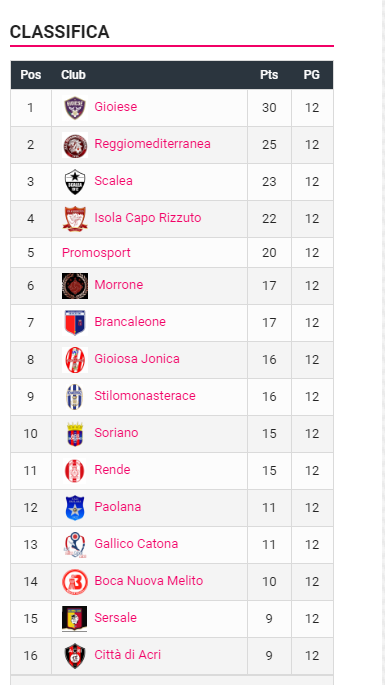Follow the Paolana team link
This screenshot has width=385, height=685.
[x=118, y=507]
